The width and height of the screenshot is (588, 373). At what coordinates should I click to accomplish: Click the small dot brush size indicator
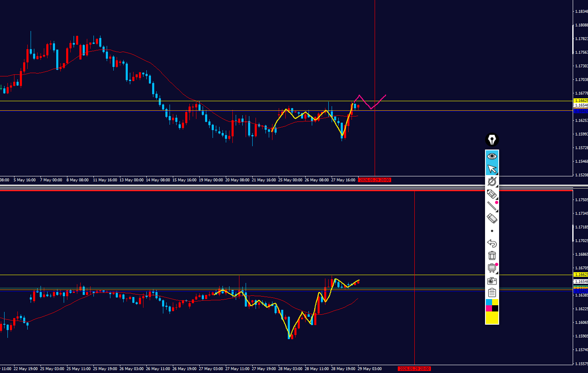coord(492,231)
